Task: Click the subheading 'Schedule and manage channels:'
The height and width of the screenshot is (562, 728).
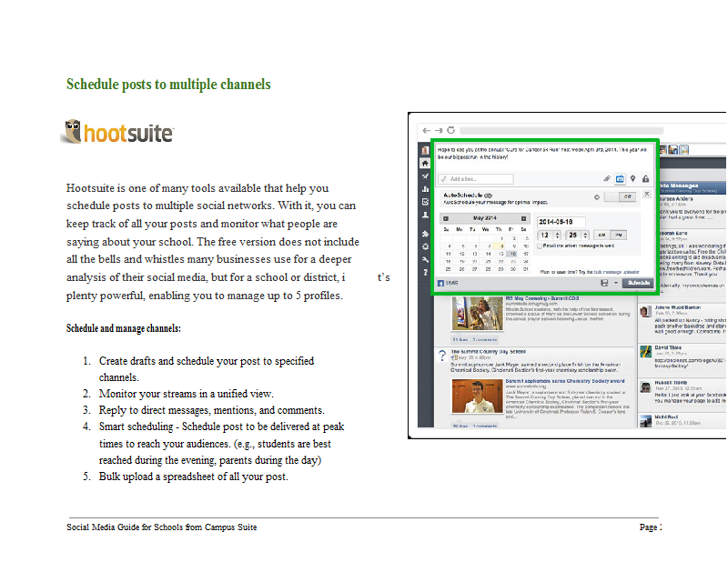Action: [124, 328]
